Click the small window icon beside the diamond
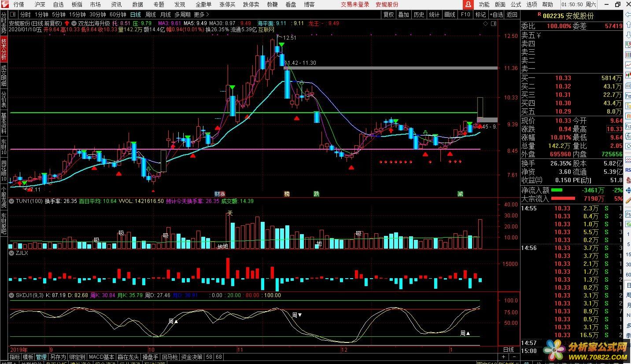This screenshot has width=631, height=364. pos(493,24)
